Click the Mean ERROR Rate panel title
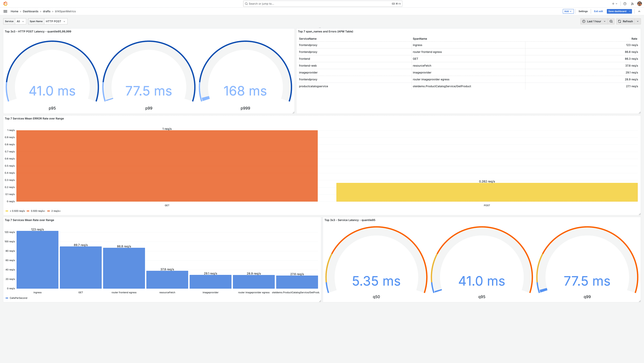Screen dimensions: 644x363 click(x=34, y=119)
